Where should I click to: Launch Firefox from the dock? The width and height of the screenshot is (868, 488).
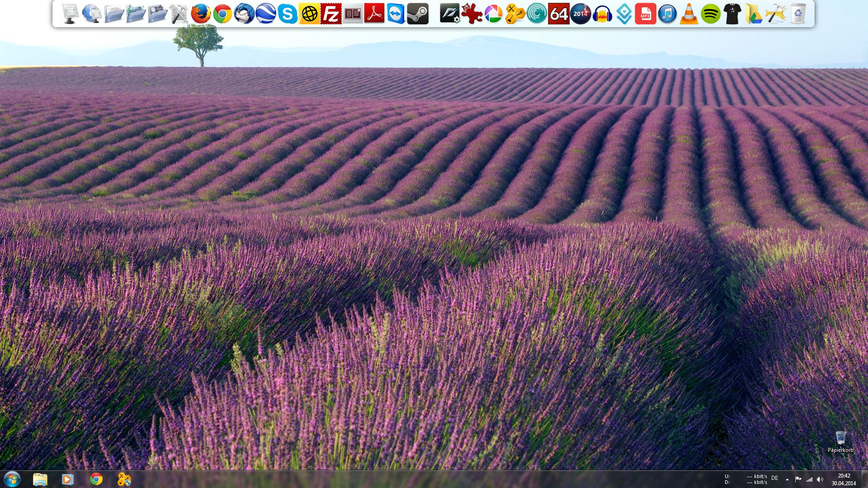pos(201,14)
